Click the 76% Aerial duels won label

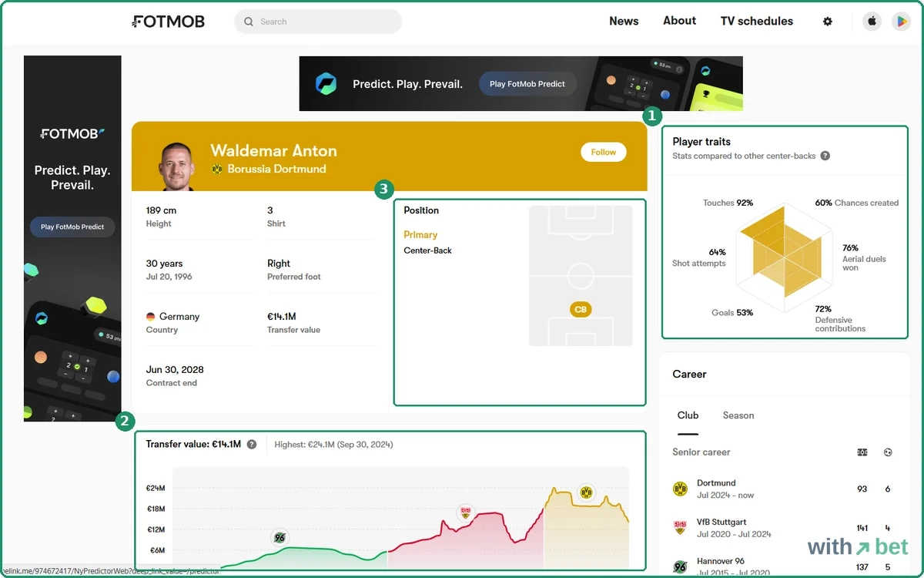coord(864,257)
